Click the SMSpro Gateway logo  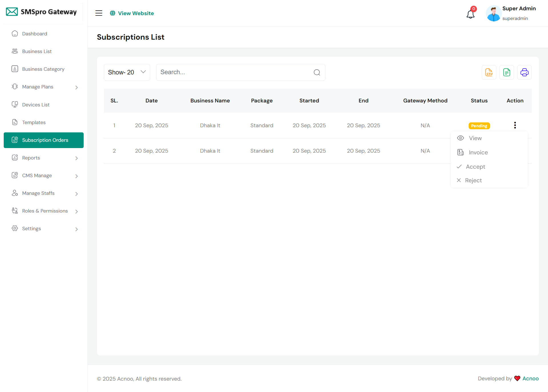click(x=42, y=12)
